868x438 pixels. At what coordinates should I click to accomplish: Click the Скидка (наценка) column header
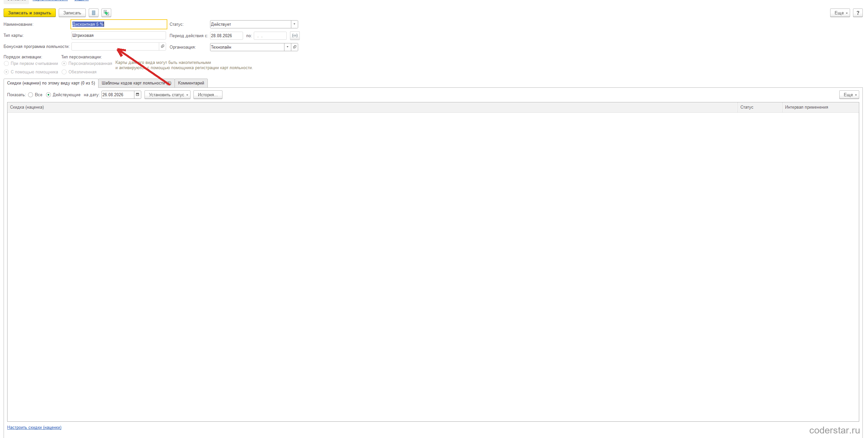click(372, 108)
